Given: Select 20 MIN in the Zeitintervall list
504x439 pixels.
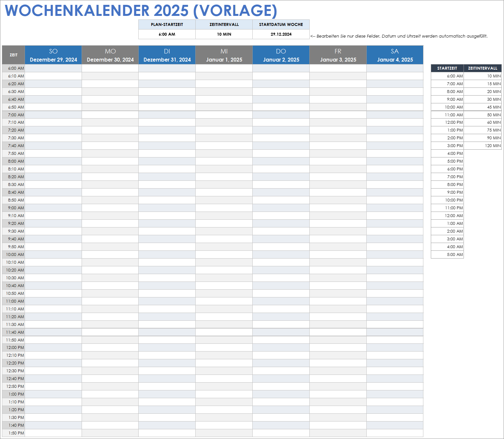Looking at the screenshot, I should tap(483, 92).
